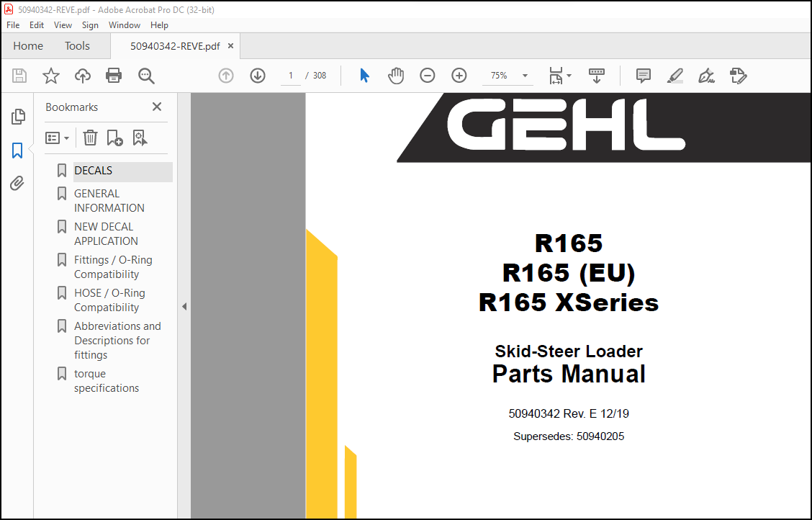The height and width of the screenshot is (520, 812).
Task: Open the GENERAL INFORMATION bookmark
Action: 109,200
